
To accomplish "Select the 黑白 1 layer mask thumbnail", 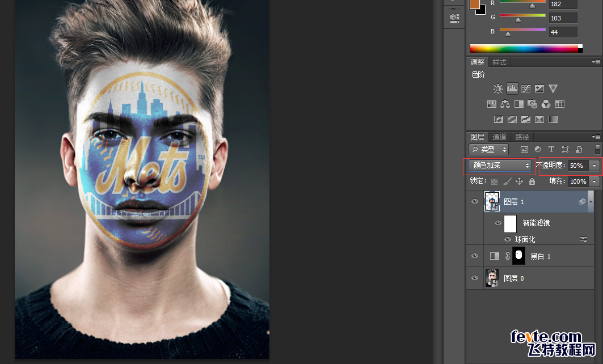I will coord(519,256).
